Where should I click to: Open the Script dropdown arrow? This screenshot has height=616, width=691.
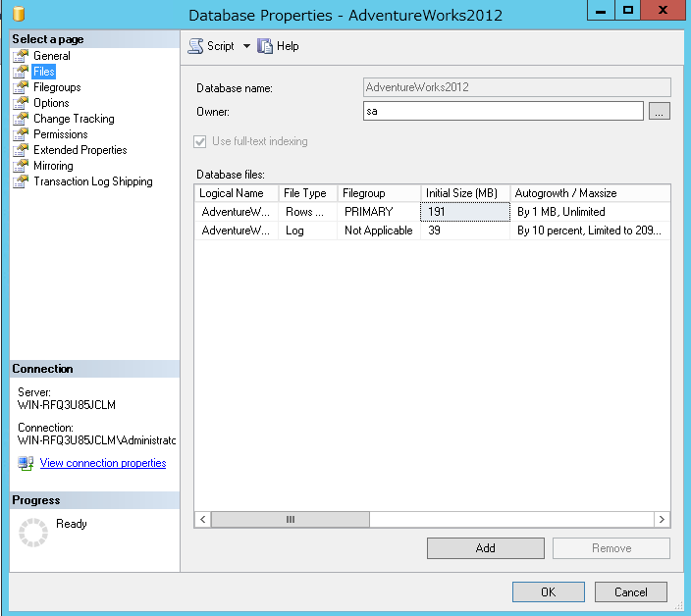click(246, 46)
